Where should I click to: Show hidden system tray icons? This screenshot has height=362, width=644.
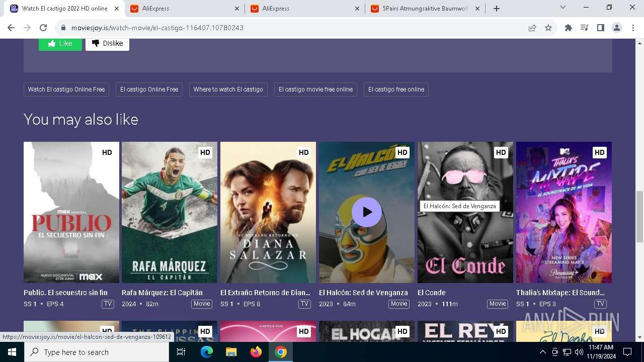(x=542, y=352)
